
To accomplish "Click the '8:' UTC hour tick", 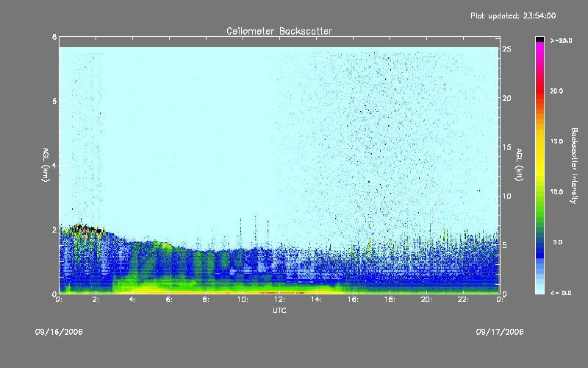I will (207, 300).
